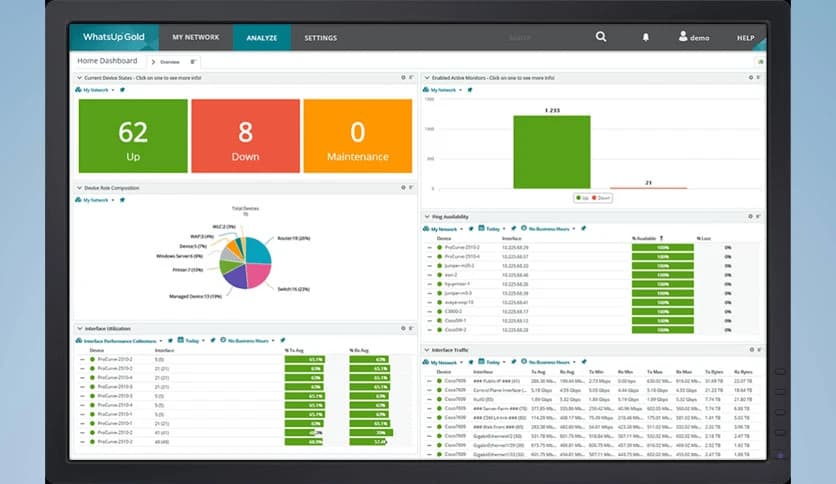Click the search magnifier icon in the header
This screenshot has height=484, width=836.
[x=601, y=37]
